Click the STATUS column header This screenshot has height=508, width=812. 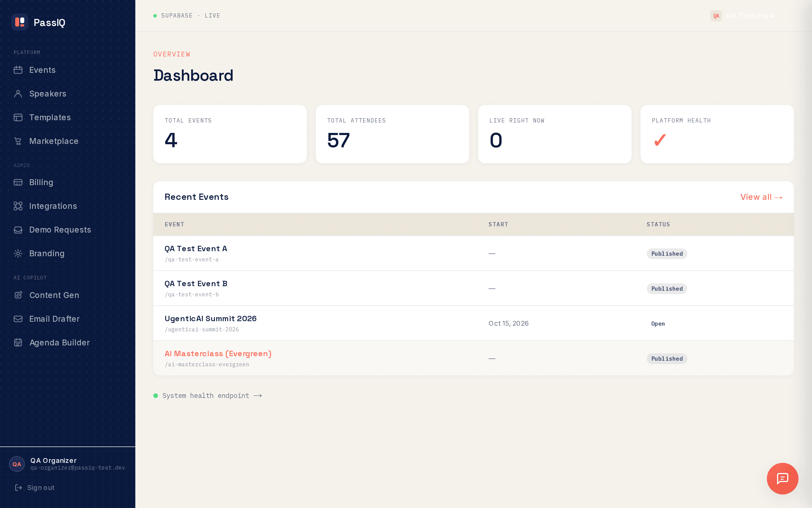pyautogui.click(x=658, y=224)
